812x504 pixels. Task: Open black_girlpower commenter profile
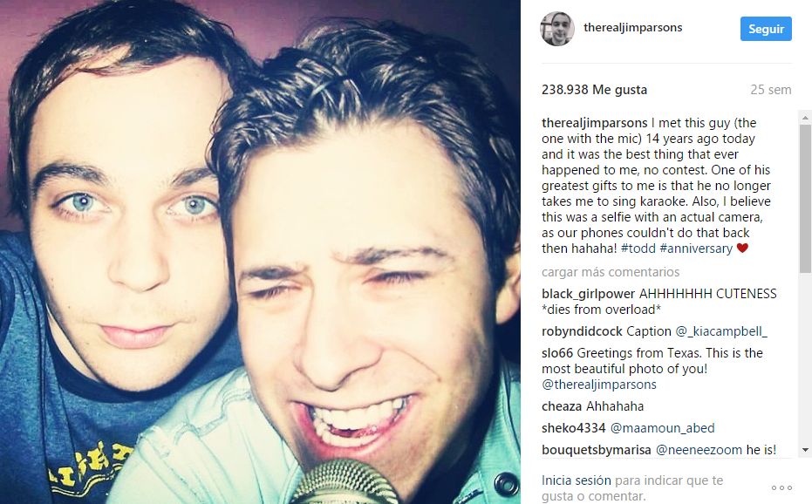pos(588,294)
